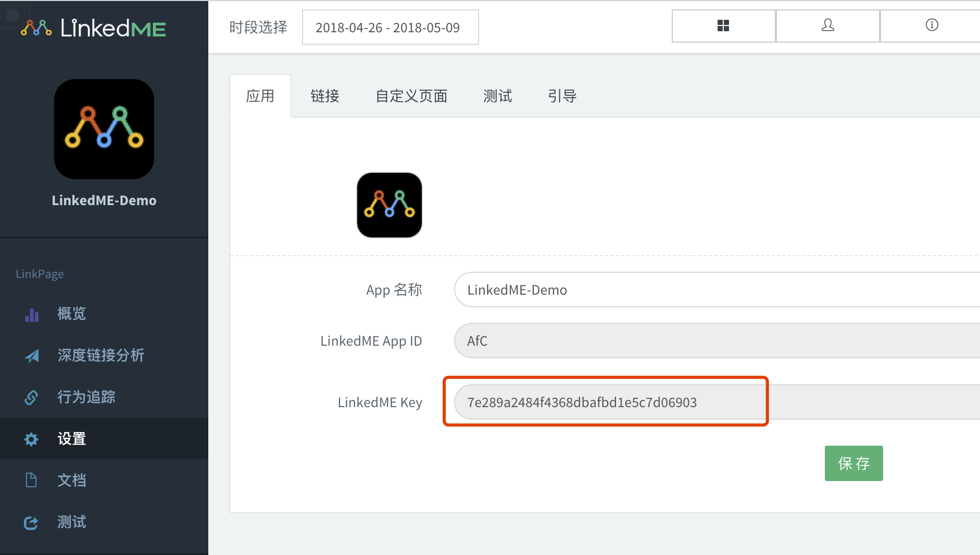Switch to the 自定义页面 tab
This screenshot has height=555, width=980.
pos(411,96)
